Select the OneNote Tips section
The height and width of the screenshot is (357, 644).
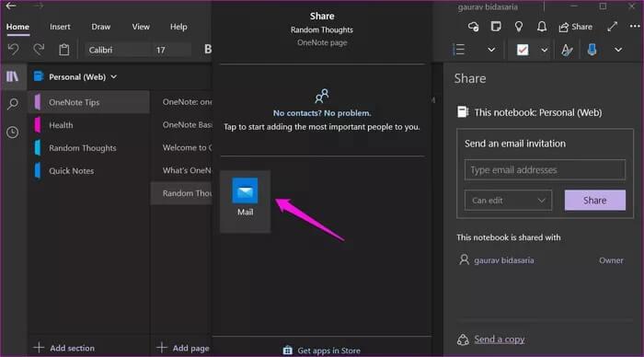click(x=88, y=102)
